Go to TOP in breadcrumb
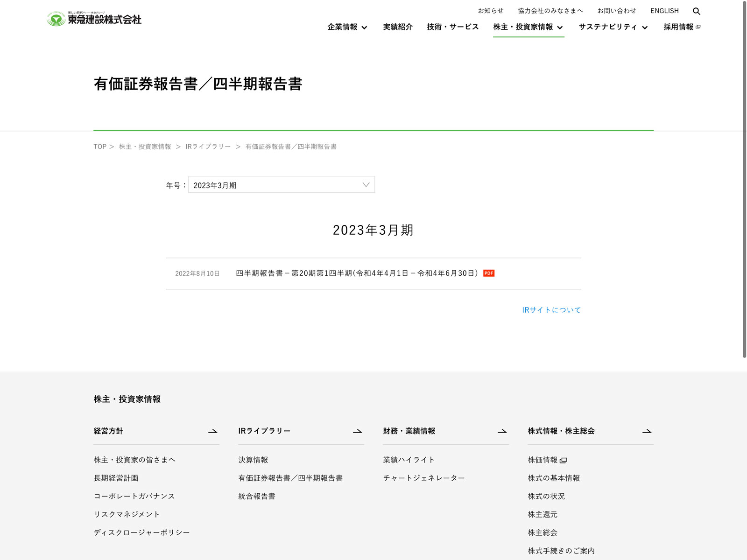Viewport: 747px width, 560px height. 100,147
